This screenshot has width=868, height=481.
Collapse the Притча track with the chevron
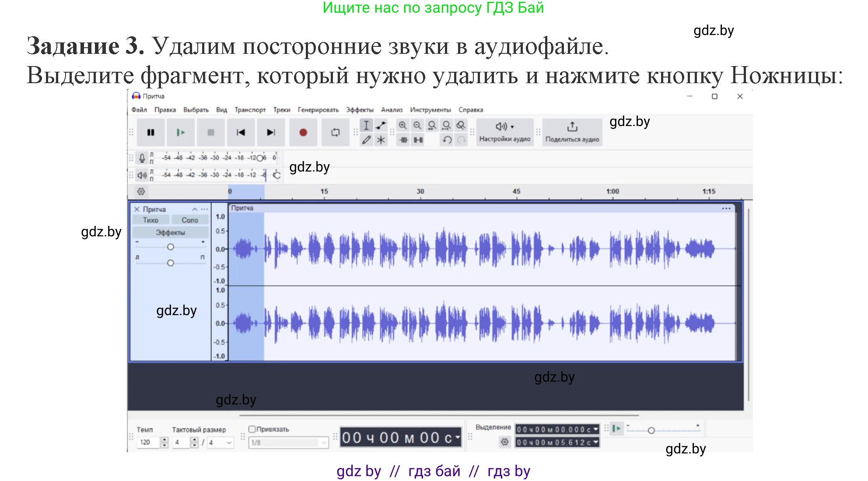(194, 209)
